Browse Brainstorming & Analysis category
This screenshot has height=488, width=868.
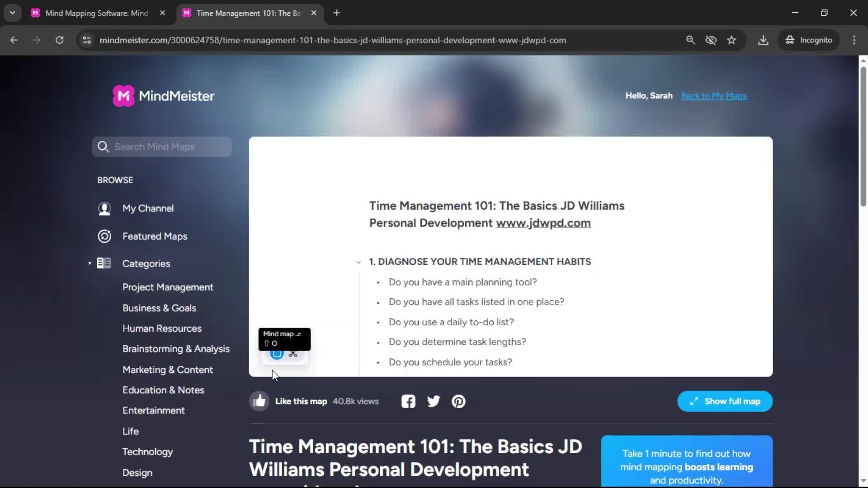(x=176, y=349)
